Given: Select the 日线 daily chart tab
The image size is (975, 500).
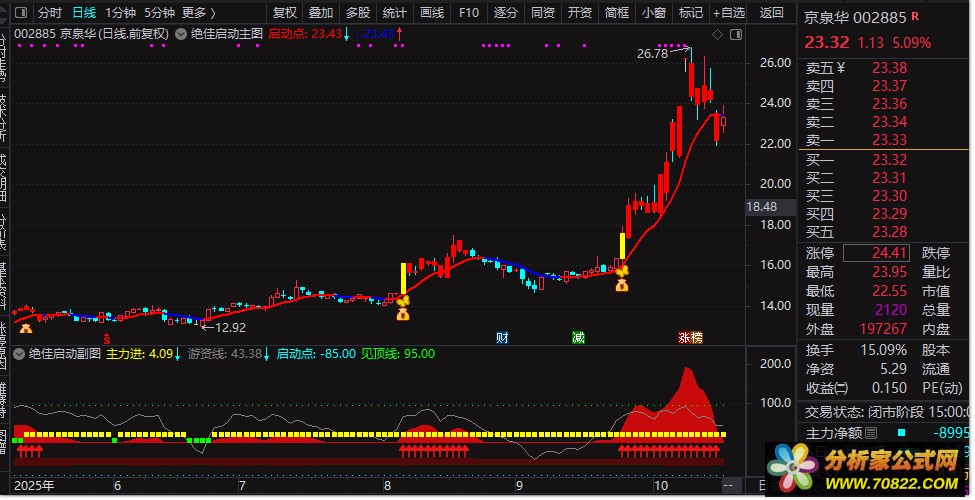Looking at the screenshot, I should [84, 12].
